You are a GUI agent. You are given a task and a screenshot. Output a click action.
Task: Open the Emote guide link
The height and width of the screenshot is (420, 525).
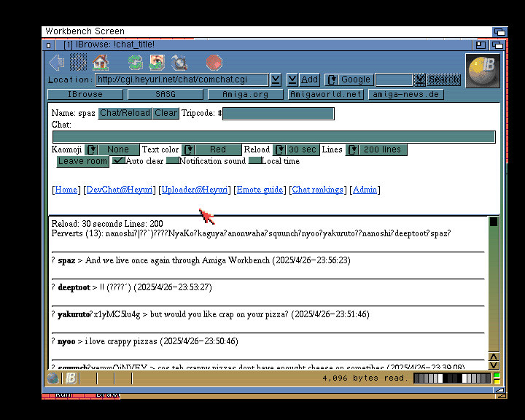click(x=260, y=190)
